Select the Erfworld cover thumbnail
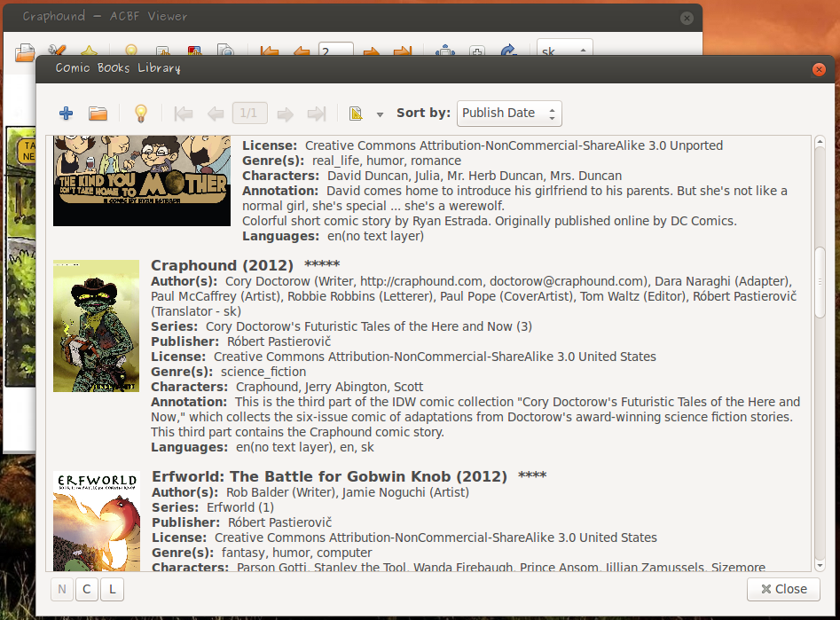This screenshot has width=840, height=620. pos(97,521)
